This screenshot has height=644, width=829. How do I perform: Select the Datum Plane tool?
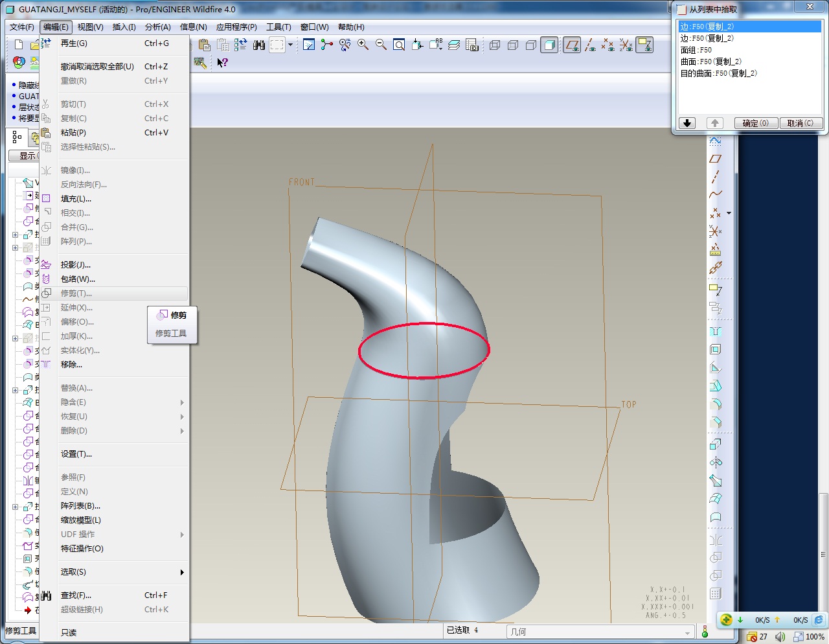[716, 159]
